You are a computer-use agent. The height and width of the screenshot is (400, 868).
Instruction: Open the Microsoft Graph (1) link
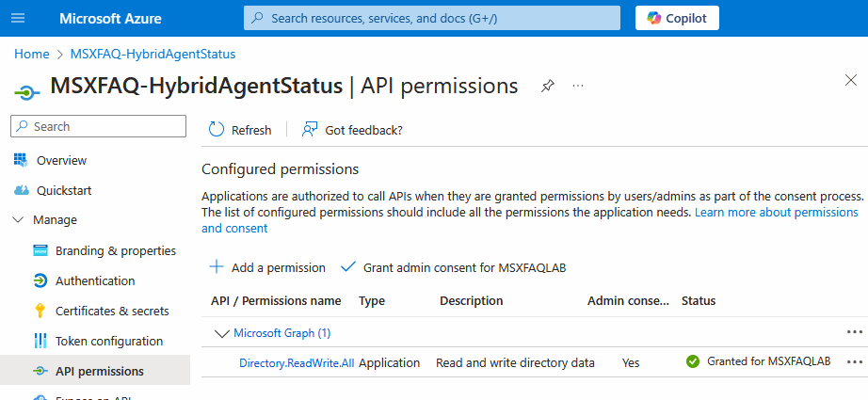[281, 332]
